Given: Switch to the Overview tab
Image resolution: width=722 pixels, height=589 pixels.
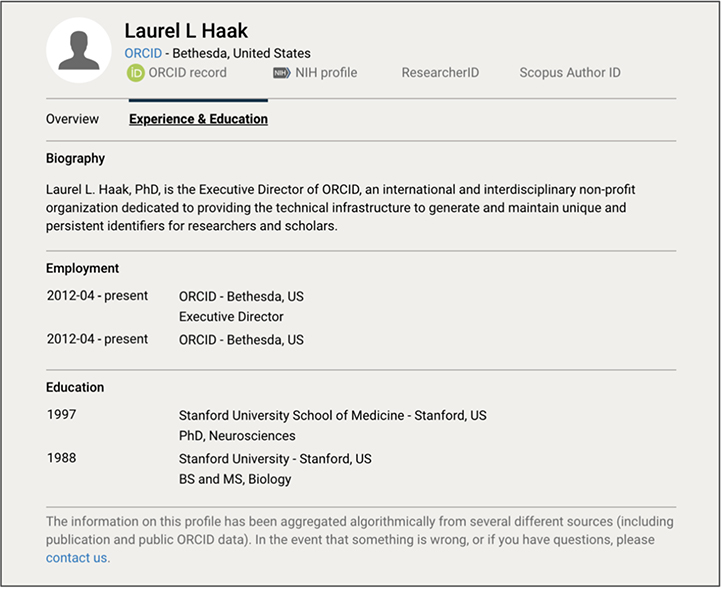Looking at the screenshot, I should click(72, 119).
